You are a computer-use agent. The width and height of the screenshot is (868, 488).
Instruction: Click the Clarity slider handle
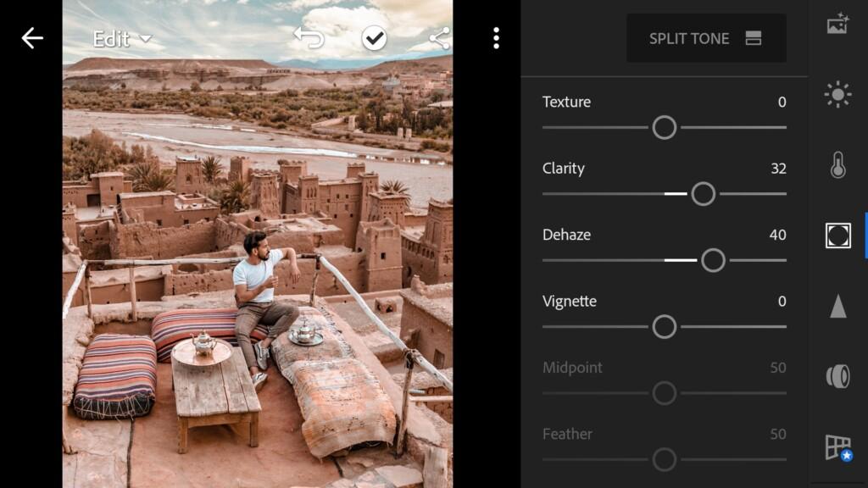pyautogui.click(x=703, y=194)
